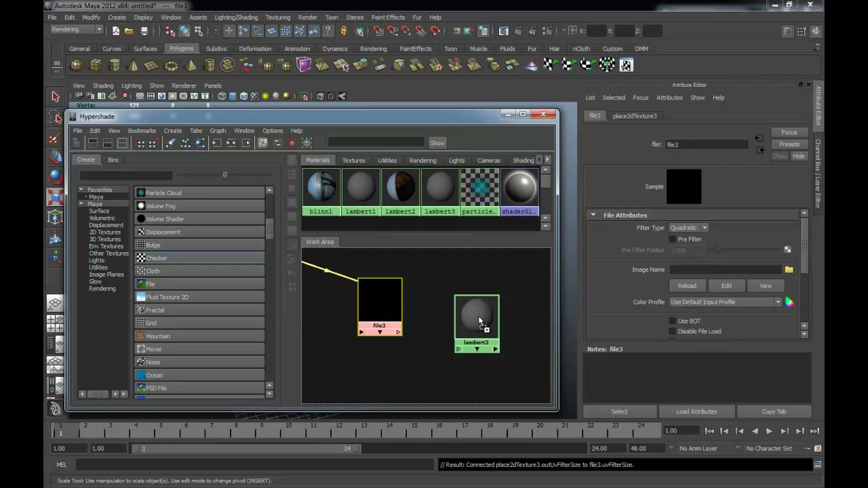The height and width of the screenshot is (488, 868).
Task: Select the polygon sphere shelf icon
Action: [x=77, y=65]
